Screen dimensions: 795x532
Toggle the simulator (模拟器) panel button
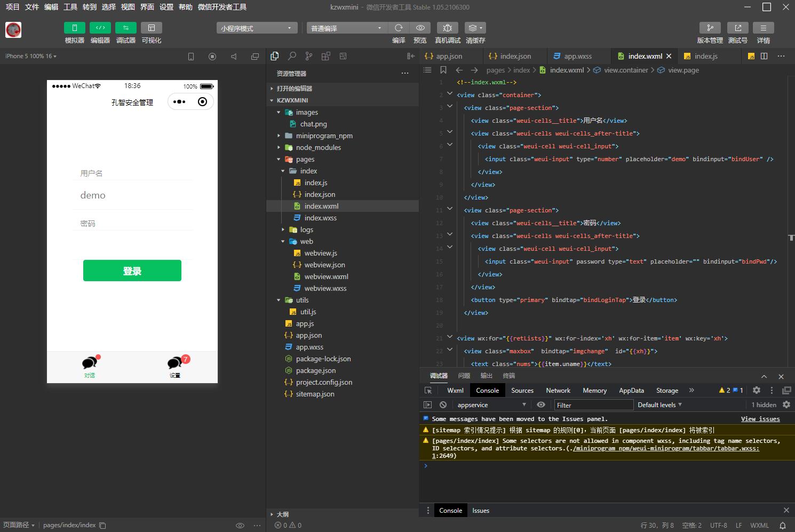pyautogui.click(x=75, y=28)
